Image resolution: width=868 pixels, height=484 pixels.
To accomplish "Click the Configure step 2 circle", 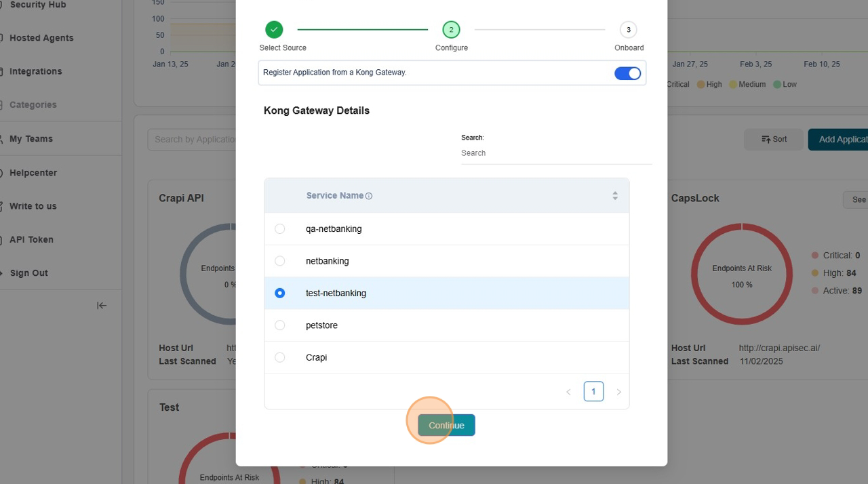I will [x=451, y=30].
